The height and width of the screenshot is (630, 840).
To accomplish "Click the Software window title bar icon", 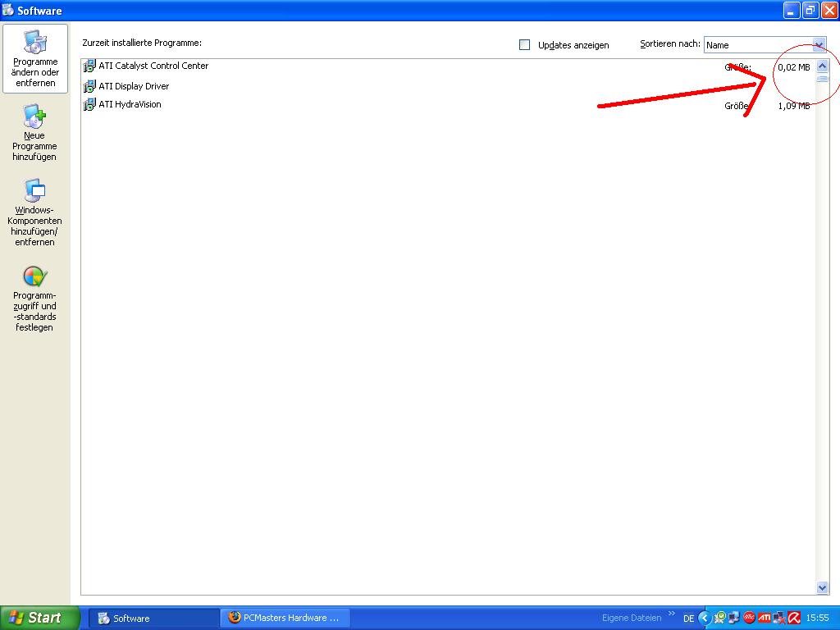I will (x=8, y=10).
